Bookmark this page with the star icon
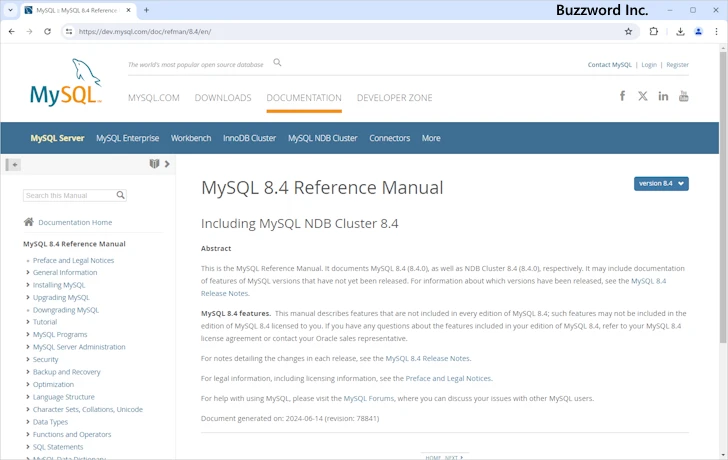This screenshot has width=728, height=460. (628, 31)
